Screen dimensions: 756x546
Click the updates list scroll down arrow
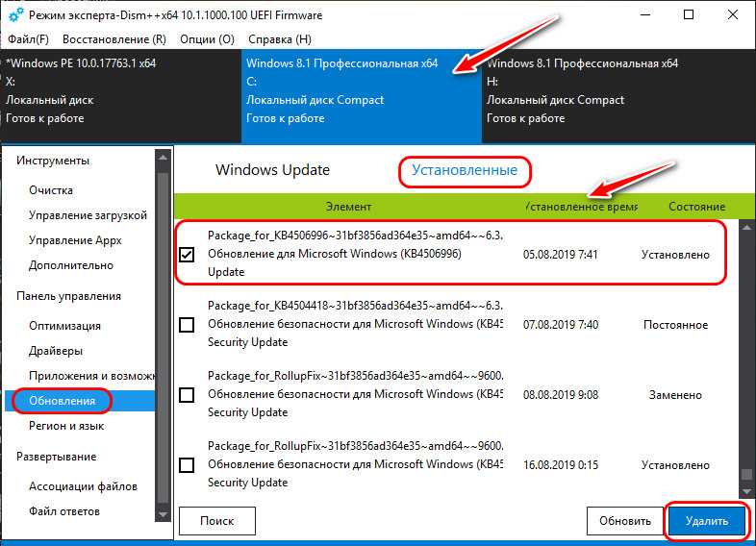coord(746,491)
